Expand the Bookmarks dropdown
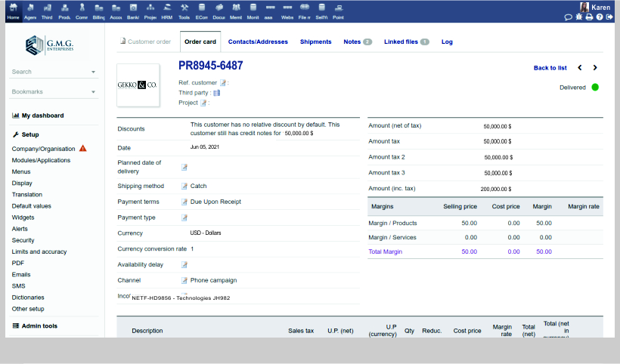Viewport: 620px width, 364px height. click(93, 92)
